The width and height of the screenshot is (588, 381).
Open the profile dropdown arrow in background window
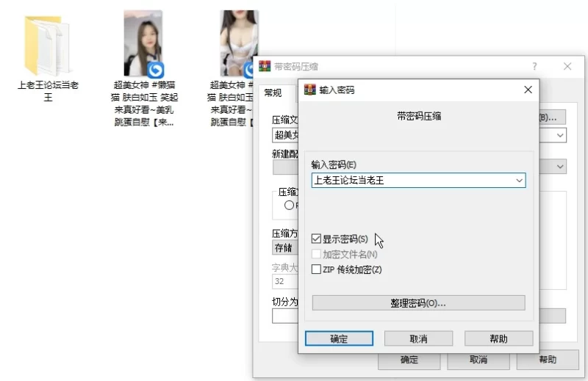pyautogui.click(x=560, y=167)
